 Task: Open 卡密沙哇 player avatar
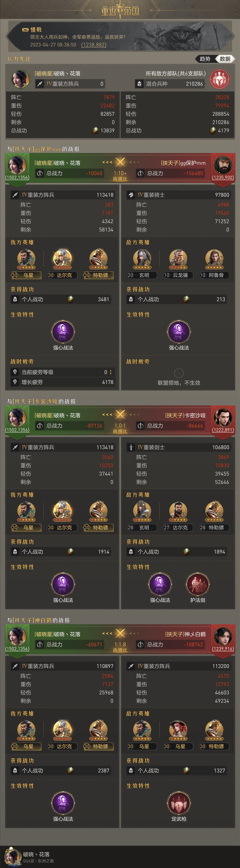click(223, 417)
